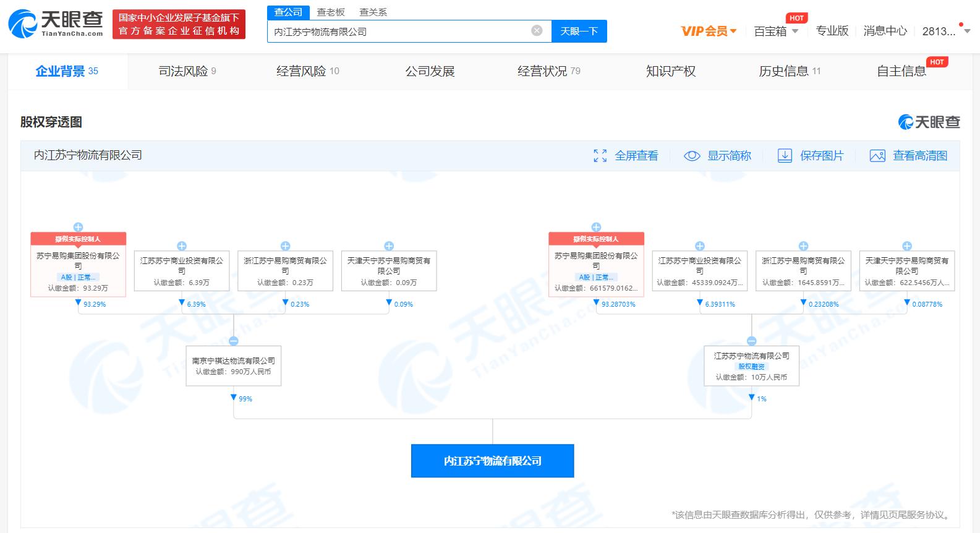Click the 1% shareholding label
The height and width of the screenshot is (533, 980).
(x=762, y=399)
